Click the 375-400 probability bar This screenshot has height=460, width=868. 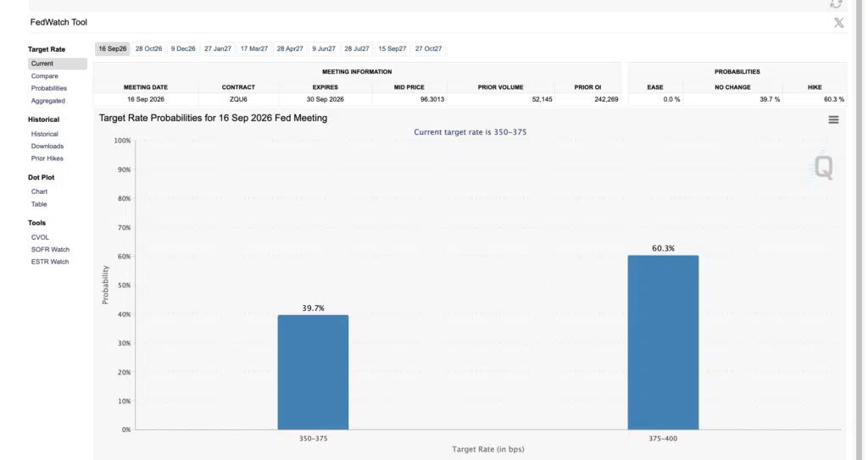coord(663,342)
